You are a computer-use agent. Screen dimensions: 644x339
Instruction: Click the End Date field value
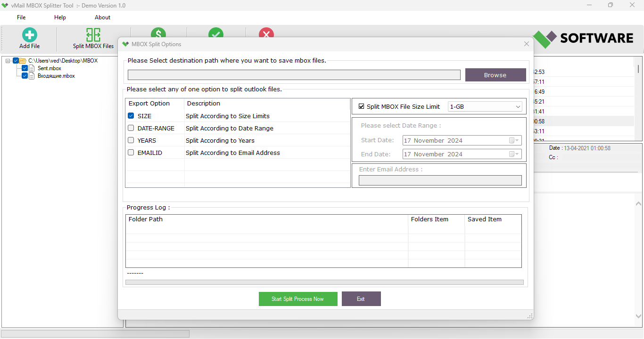pos(433,154)
